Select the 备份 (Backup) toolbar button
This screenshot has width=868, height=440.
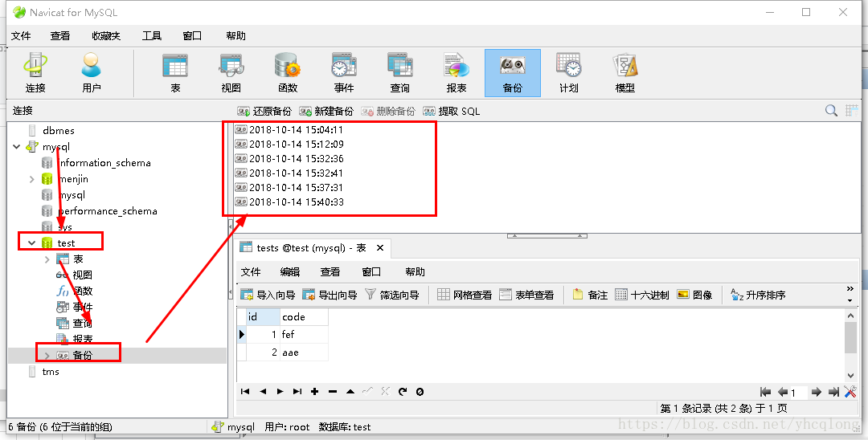(513, 72)
